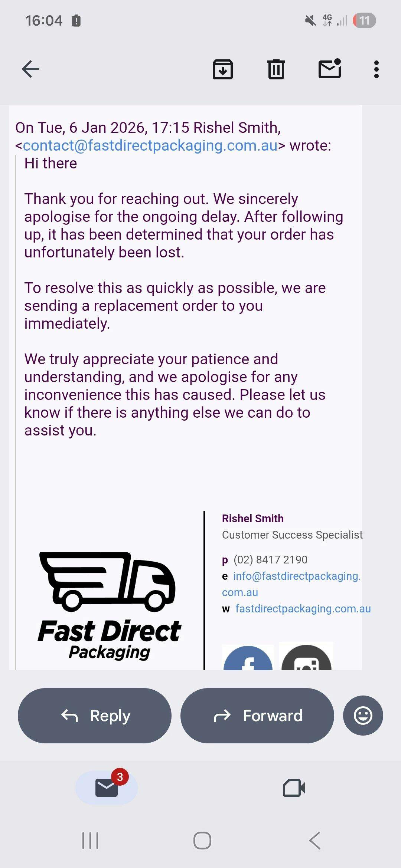Visit the fastdirectpackaging.com.au website link
Screen dimensions: 401x868
303,609
